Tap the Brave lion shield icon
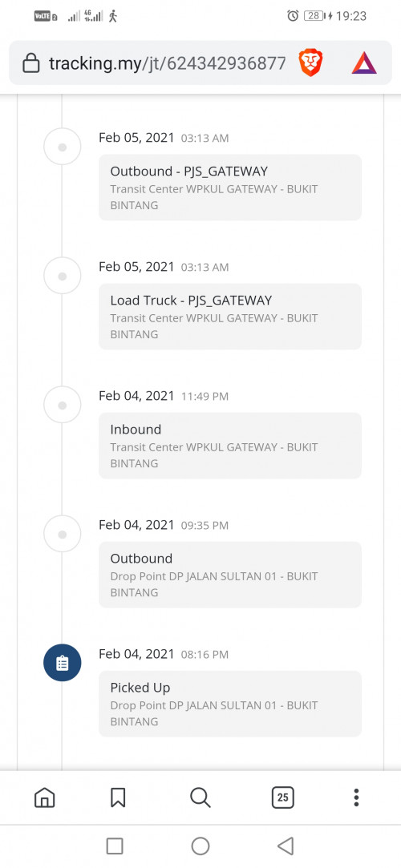Viewport: 401px width, 868px height. (x=310, y=63)
